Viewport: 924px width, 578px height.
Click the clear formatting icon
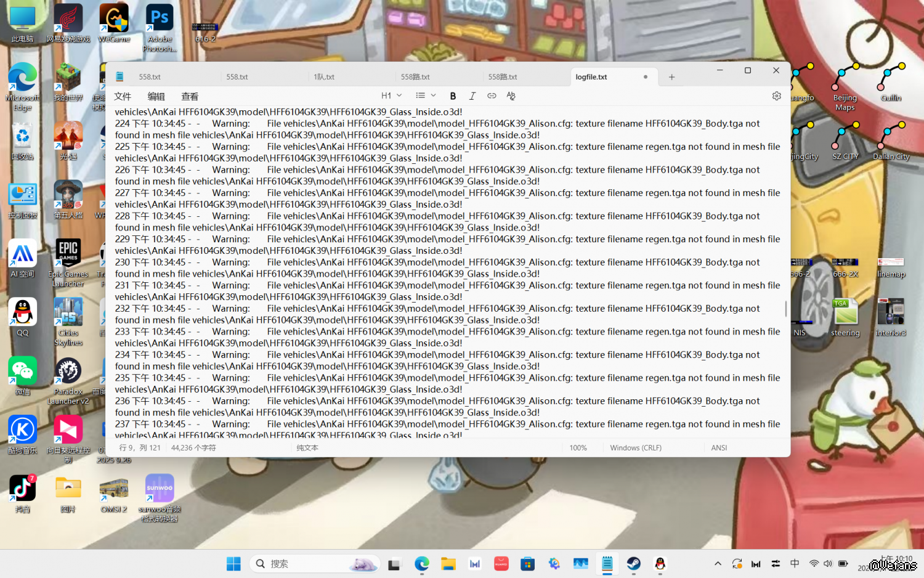coord(511,96)
